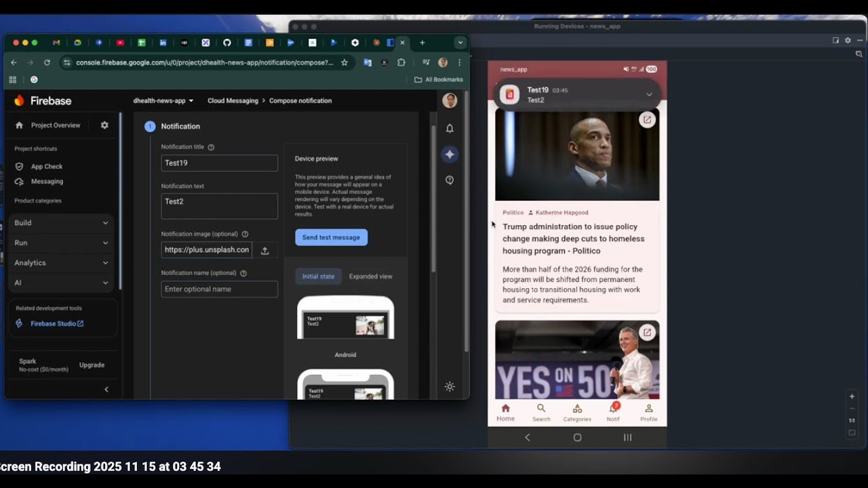Go back in the browser
868x488 pixels.
pos(14,62)
